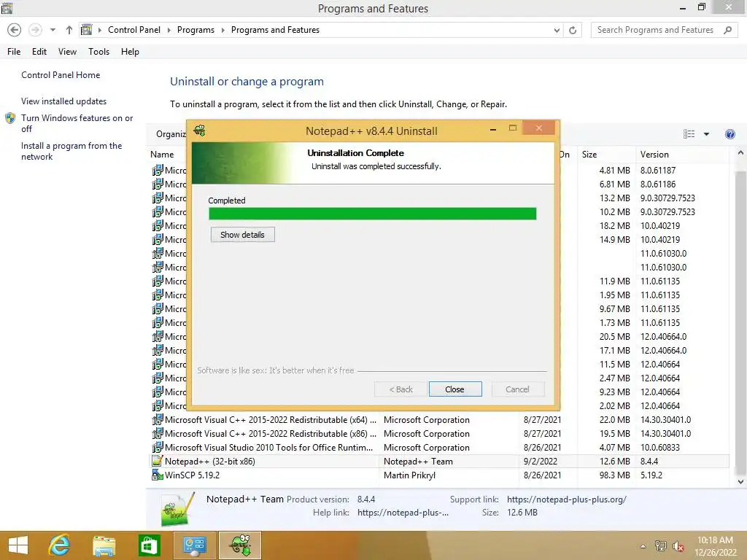Minimize the Notepad++ Uninstall dialog
The image size is (747, 560).
[493, 130]
